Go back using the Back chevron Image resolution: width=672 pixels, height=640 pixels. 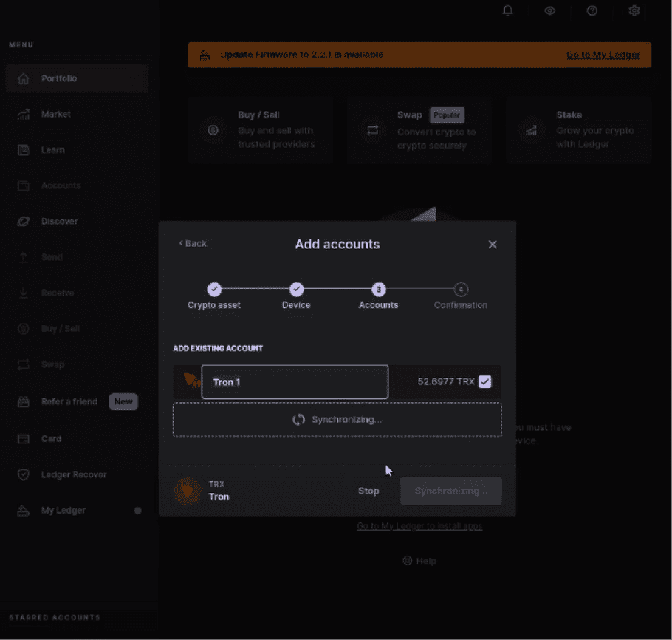pyautogui.click(x=193, y=244)
